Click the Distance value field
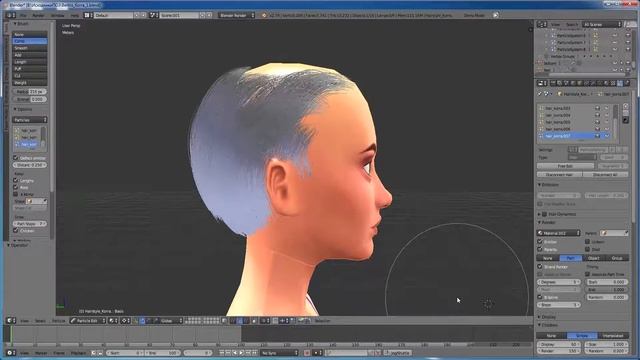 coord(29,165)
